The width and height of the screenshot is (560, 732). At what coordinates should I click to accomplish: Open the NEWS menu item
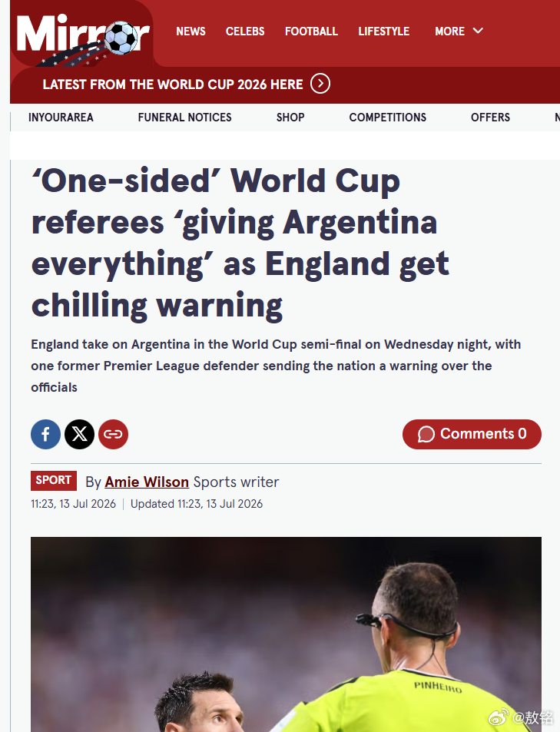pyautogui.click(x=191, y=31)
